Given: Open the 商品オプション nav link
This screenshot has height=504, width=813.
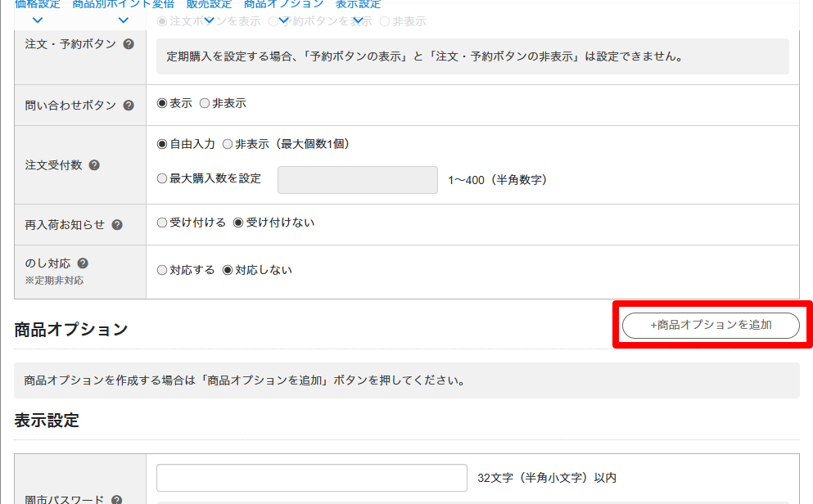Looking at the screenshot, I should point(283,4).
